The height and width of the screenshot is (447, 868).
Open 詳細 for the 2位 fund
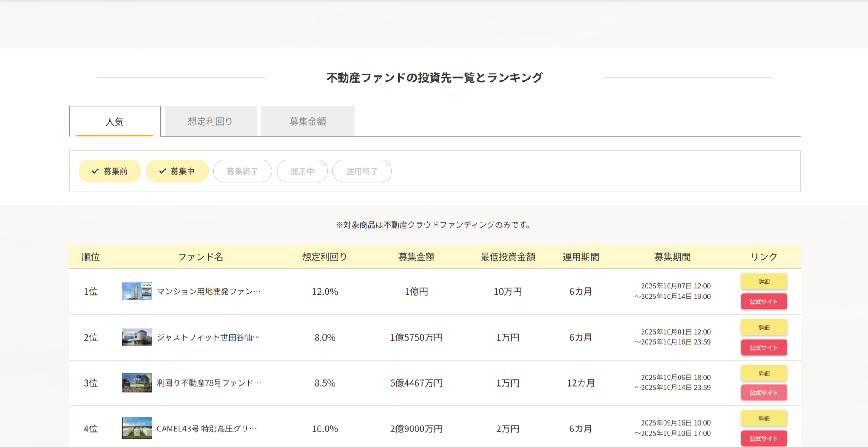click(x=764, y=327)
